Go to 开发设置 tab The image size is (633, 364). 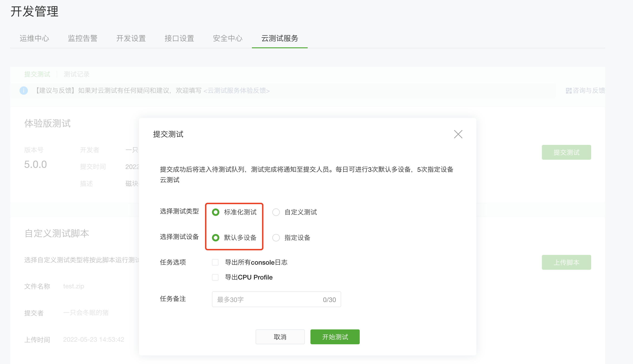point(131,38)
